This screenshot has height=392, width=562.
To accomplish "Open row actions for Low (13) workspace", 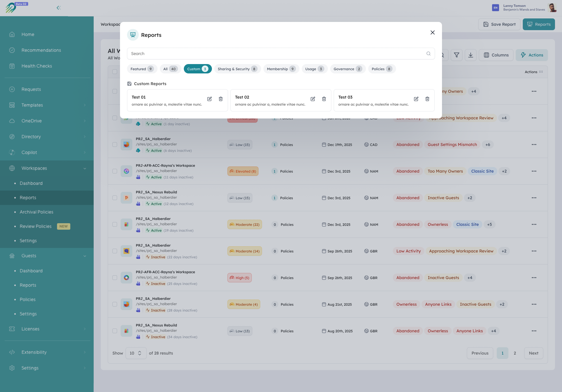I will 534,331.
